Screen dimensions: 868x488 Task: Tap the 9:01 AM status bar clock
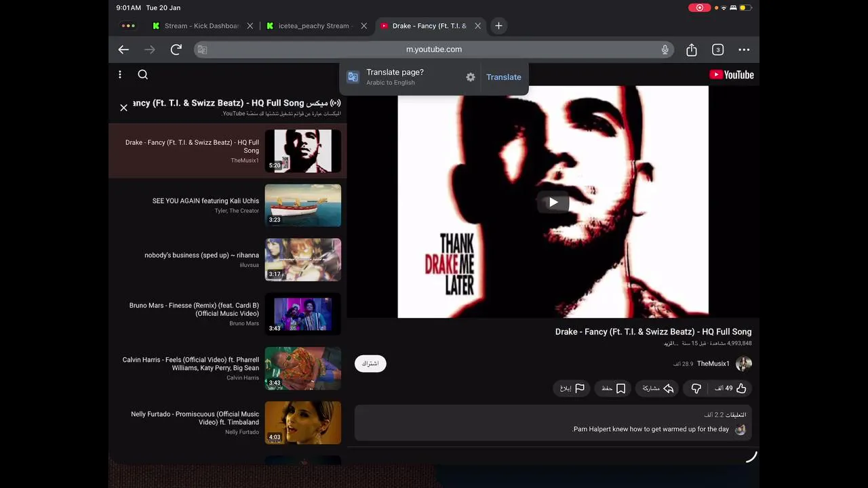(x=129, y=8)
